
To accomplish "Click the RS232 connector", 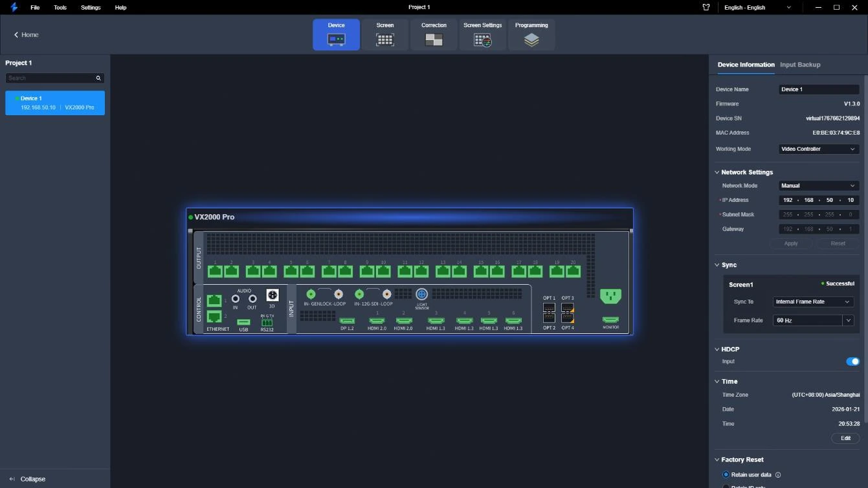I will (267, 322).
